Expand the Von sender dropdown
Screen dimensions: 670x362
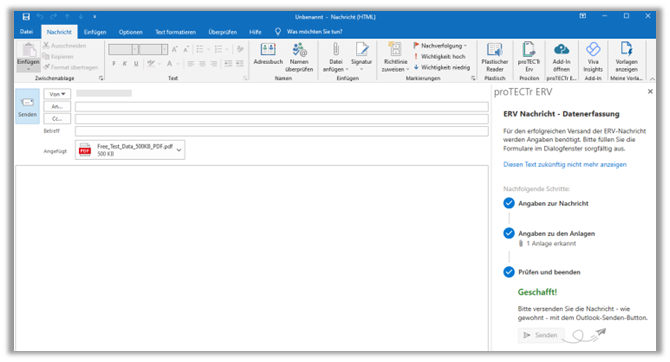point(57,94)
